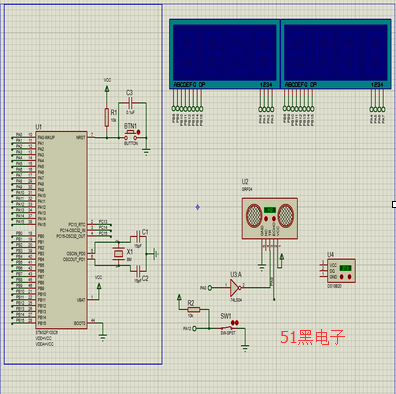The width and height of the screenshot is (396, 394).
Task: Click the U1 reference label
Action: click(x=39, y=127)
